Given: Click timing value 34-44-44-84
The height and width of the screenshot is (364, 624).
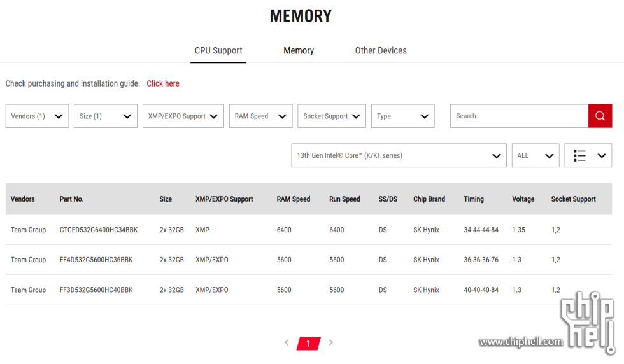Looking at the screenshot, I should pos(481,230).
